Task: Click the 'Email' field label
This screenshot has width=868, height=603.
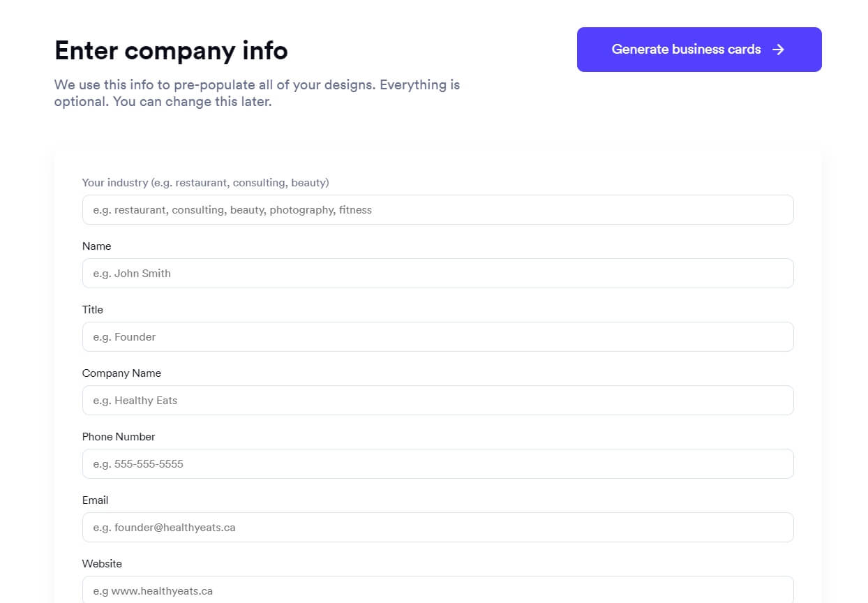Action: click(x=95, y=500)
